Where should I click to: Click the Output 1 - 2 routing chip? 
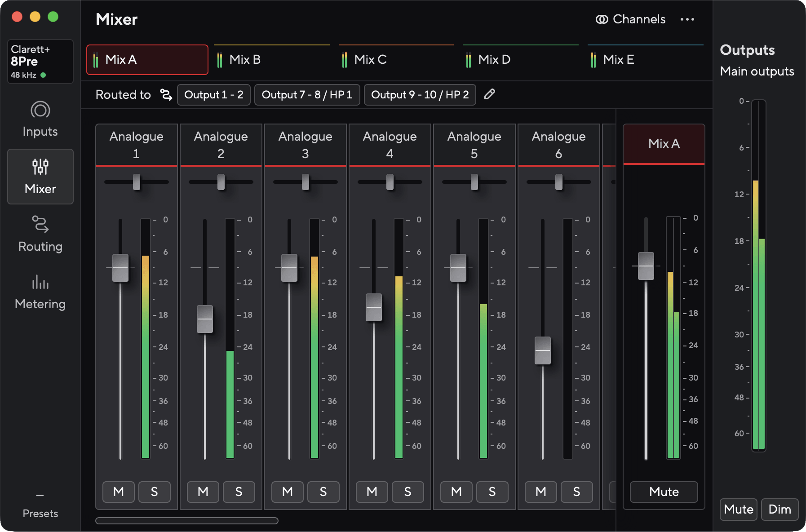point(214,95)
